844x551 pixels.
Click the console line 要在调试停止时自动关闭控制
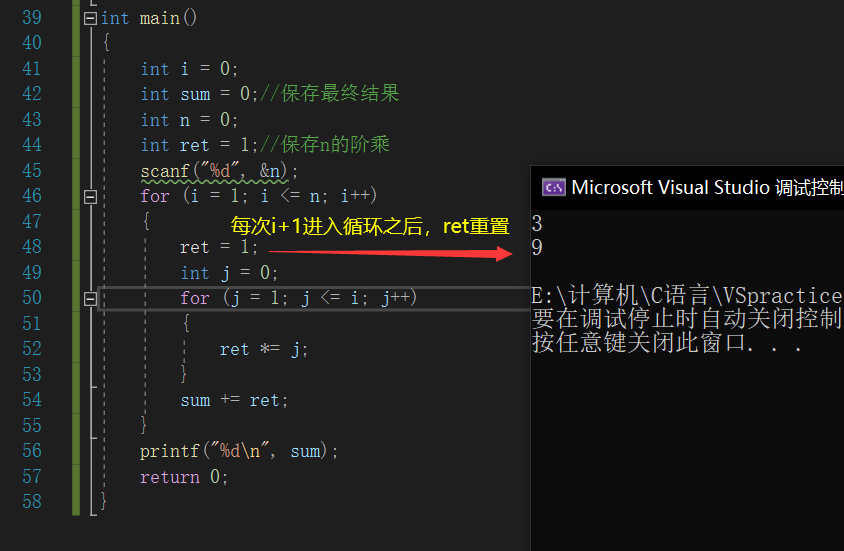[687, 319]
